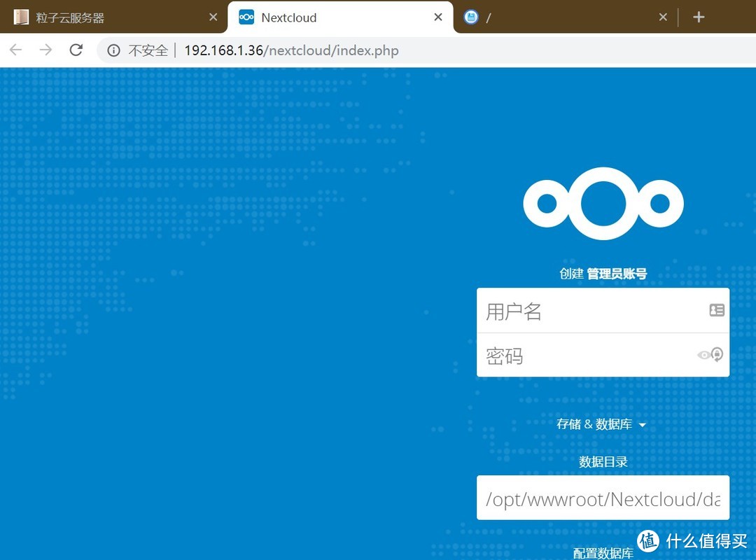Click the address bar URL

pos(291,50)
